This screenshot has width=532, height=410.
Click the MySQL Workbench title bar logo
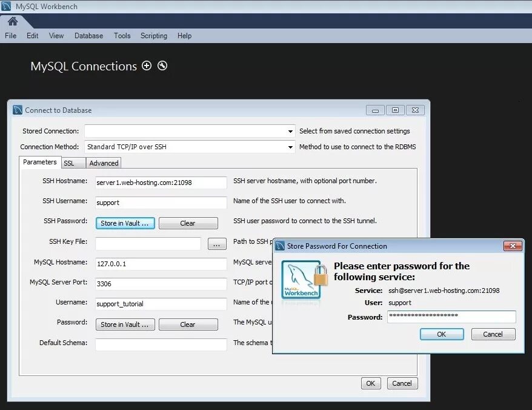click(x=6, y=6)
